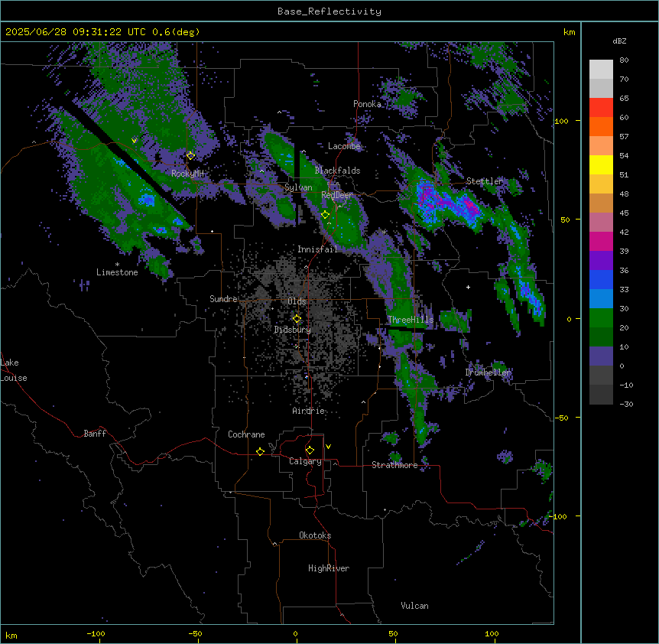659x644 pixels.
Task: Click the Olds label
Action: pos(297,301)
